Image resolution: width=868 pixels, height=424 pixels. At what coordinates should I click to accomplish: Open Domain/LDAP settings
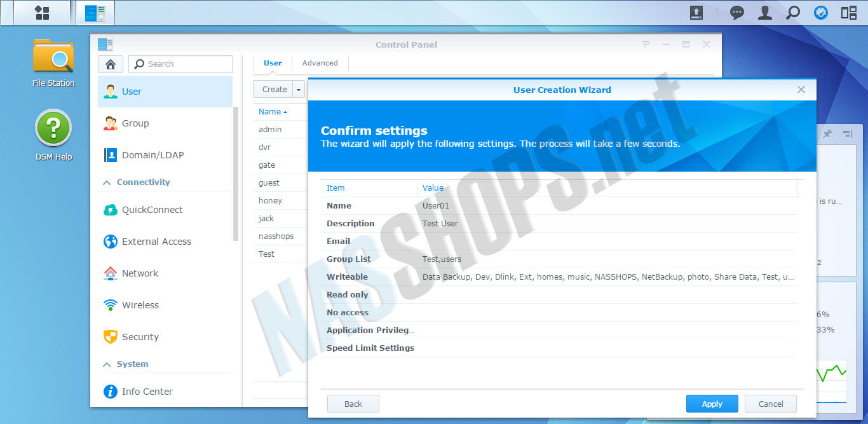(x=165, y=155)
